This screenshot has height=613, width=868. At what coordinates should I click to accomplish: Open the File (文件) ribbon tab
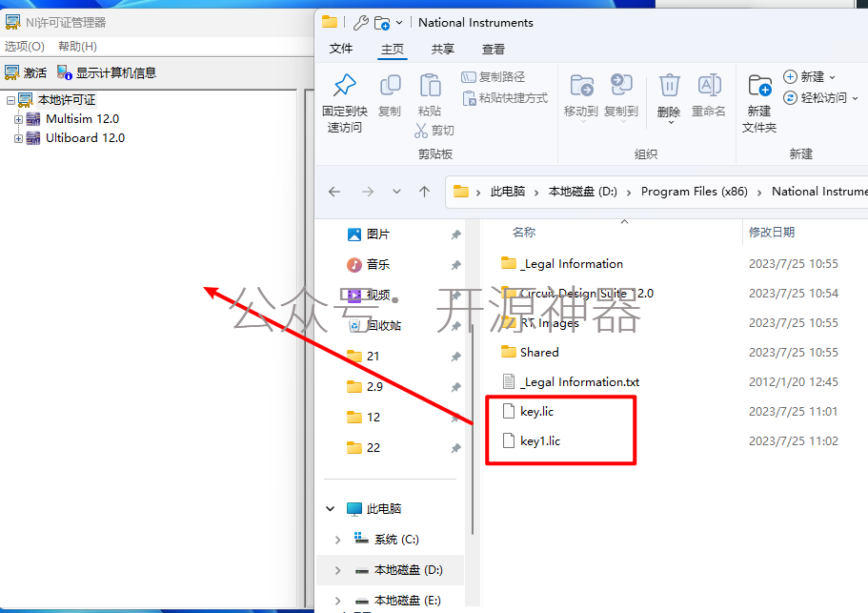[341, 49]
